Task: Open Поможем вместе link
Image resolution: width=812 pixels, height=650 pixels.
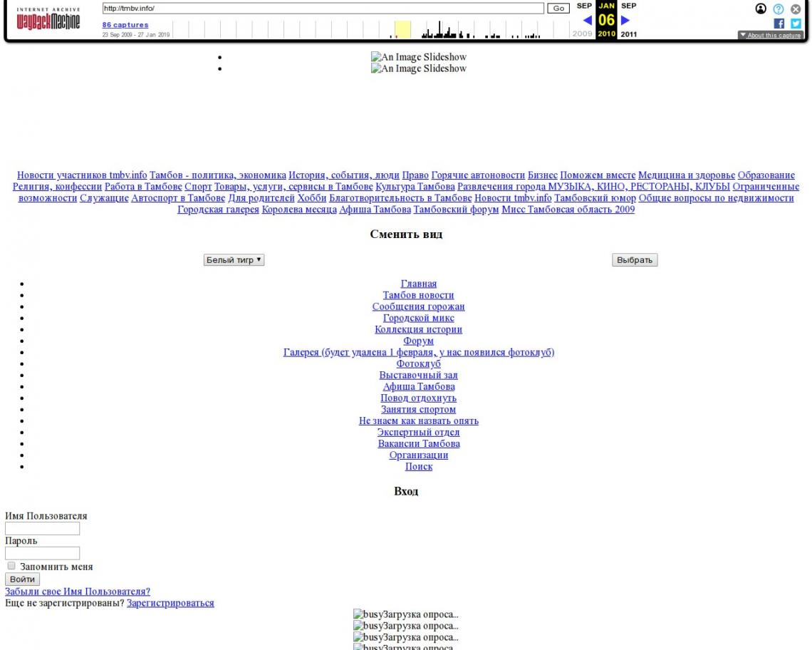Action: point(598,175)
